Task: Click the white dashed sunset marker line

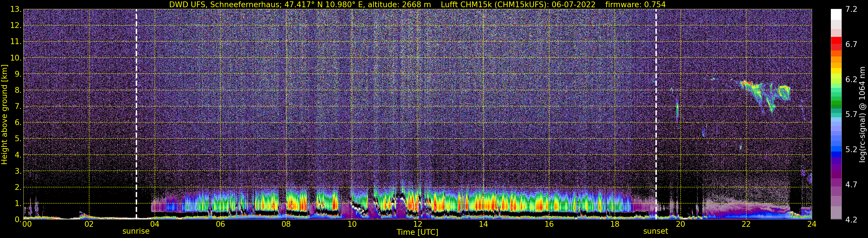Action: click(656, 114)
